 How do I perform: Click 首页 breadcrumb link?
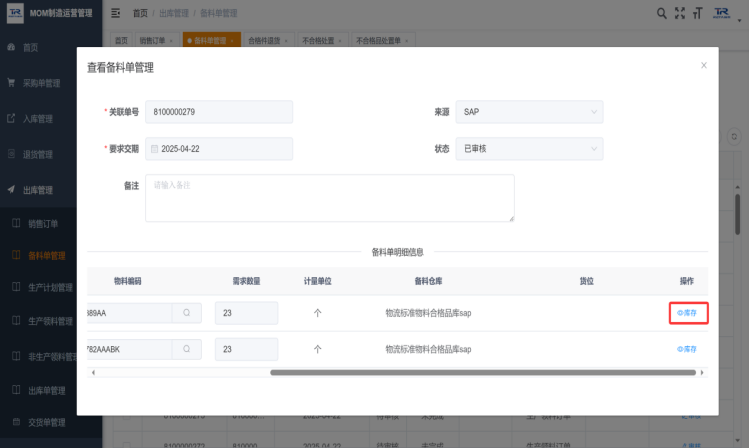[x=140, y=13]
